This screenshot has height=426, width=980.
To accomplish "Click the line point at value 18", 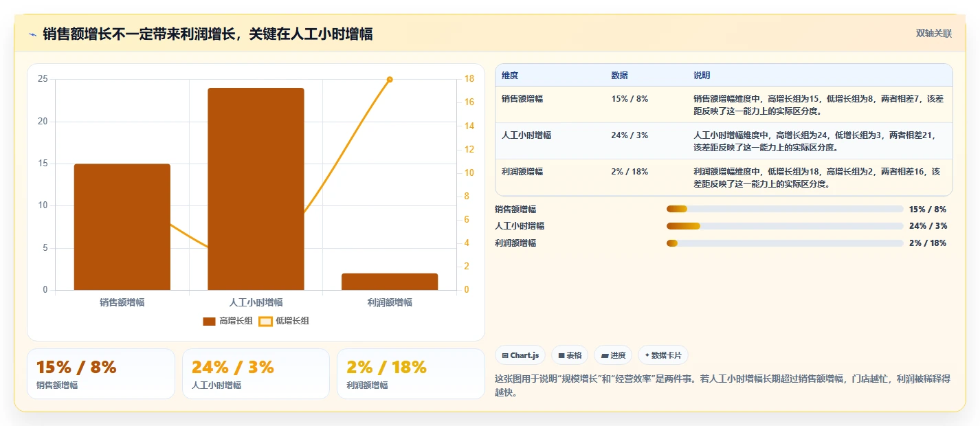I will click(390, 80).
